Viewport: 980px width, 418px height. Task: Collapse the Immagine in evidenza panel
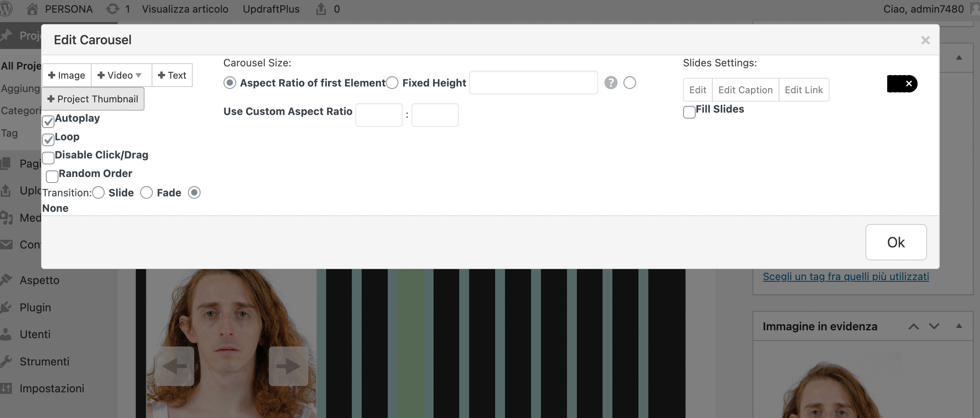pos(959,326)
